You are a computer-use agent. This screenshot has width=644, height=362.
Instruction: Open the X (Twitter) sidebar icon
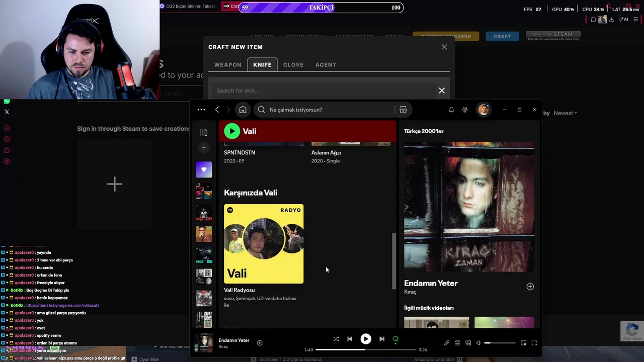pyautogui.click(x=7, y=112)
